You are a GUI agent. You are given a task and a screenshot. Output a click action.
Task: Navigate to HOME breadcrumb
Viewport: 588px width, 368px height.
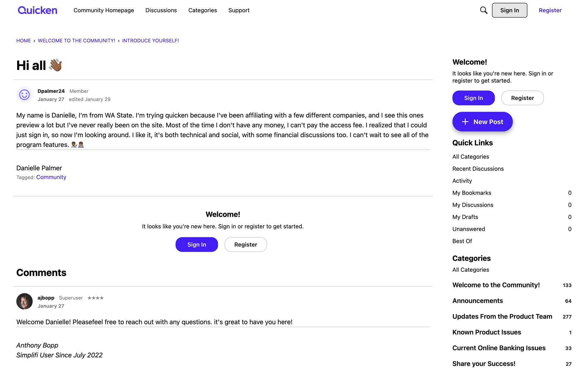point(24,40)
